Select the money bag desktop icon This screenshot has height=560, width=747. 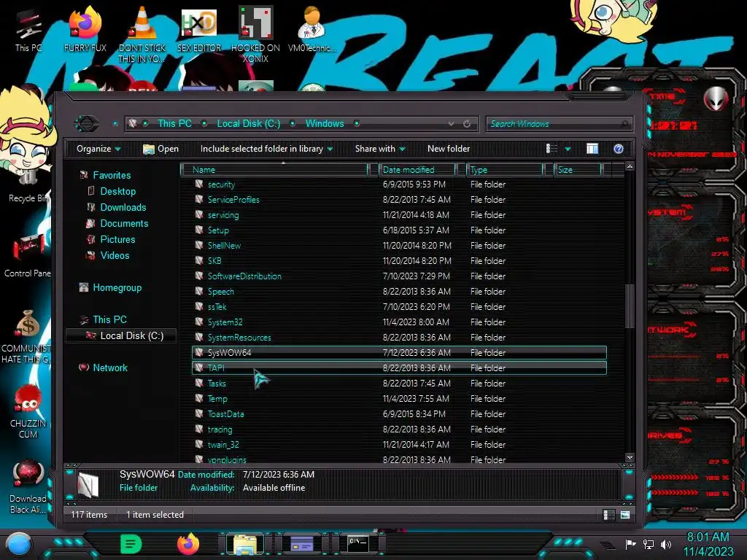coord(28,336)
